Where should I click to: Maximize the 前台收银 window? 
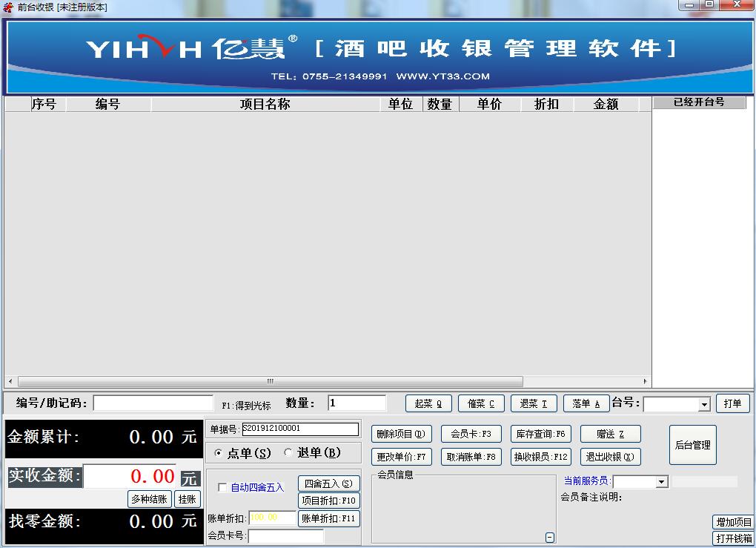click(x=709, y=5)
